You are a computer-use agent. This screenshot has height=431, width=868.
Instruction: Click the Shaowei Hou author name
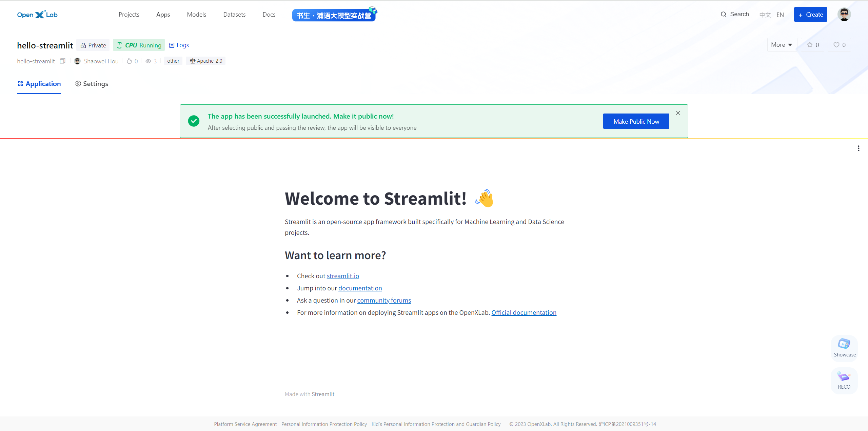coord(101,61)
